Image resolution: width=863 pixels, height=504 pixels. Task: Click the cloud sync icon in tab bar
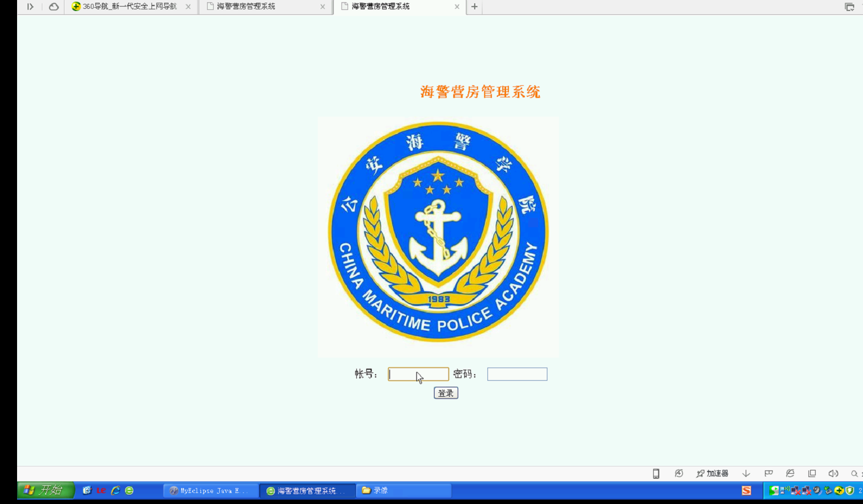tap(53, 7)
